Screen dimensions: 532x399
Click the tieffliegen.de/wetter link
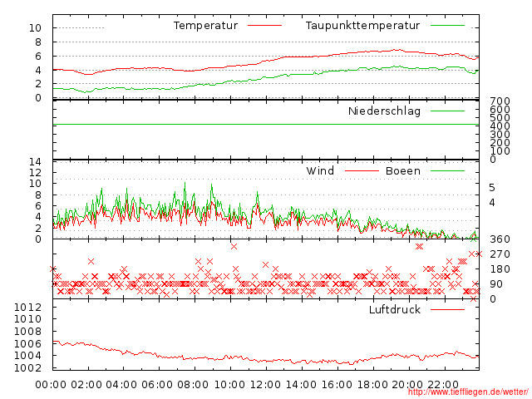pyautogui.click(x=468, y=392)
